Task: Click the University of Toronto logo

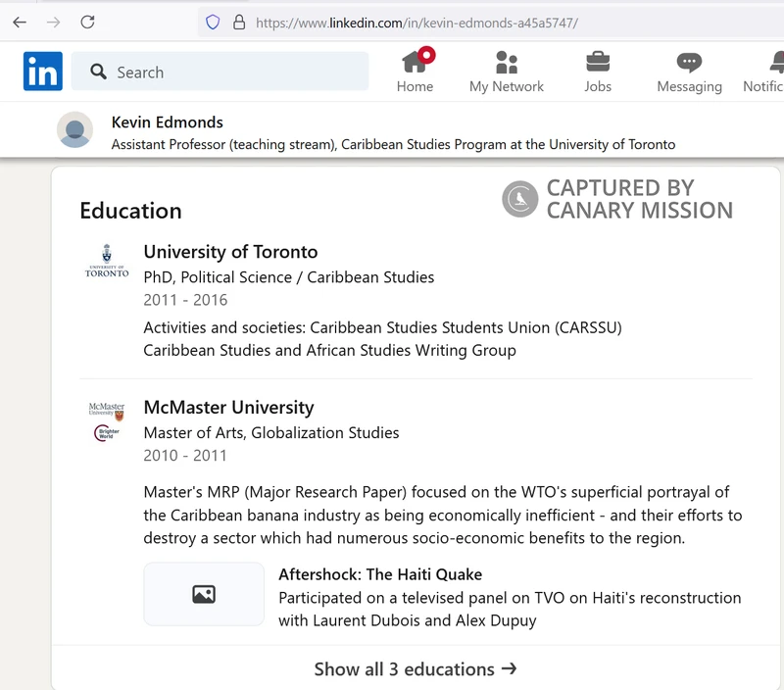Action: point(107,261)
